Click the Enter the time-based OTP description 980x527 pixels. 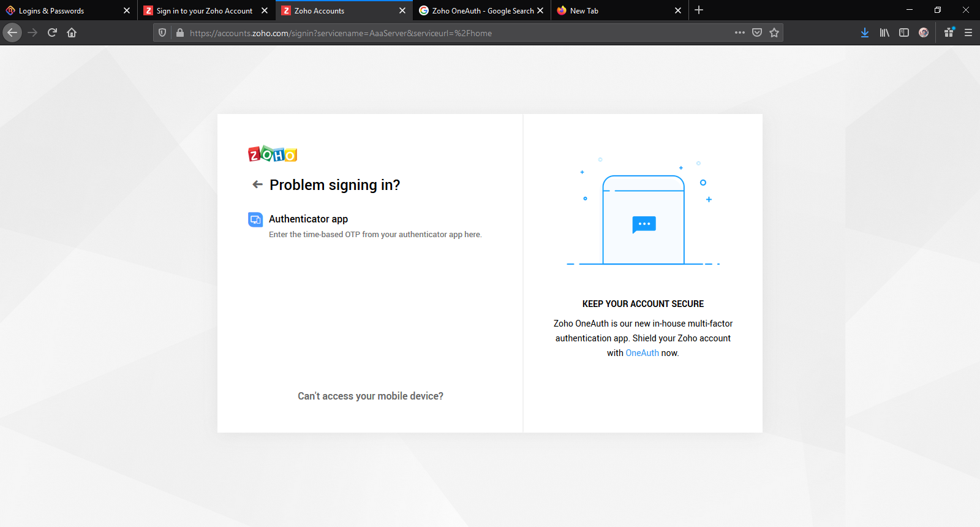[375, 235]
